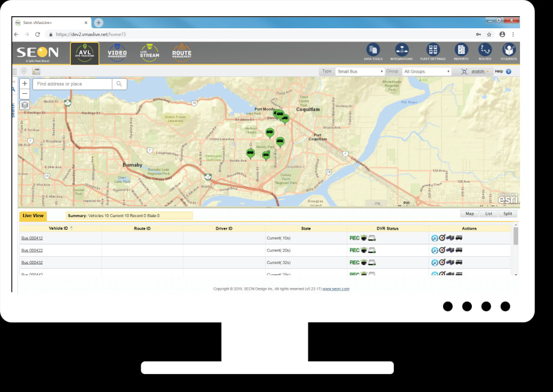
Task: Expand the All Groups dropdown
Action: tap(427, 71)
